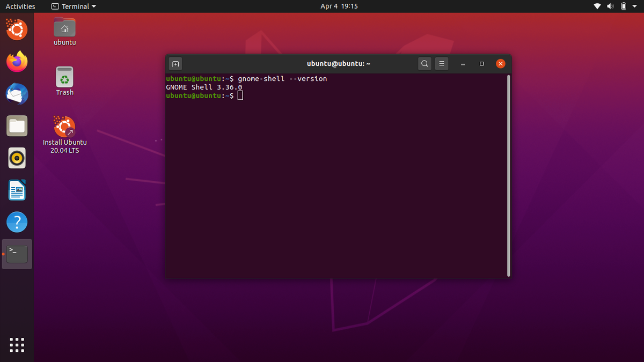
Task: Launch the Ubuntu installer from the dock
Action: tap(17, 29)
